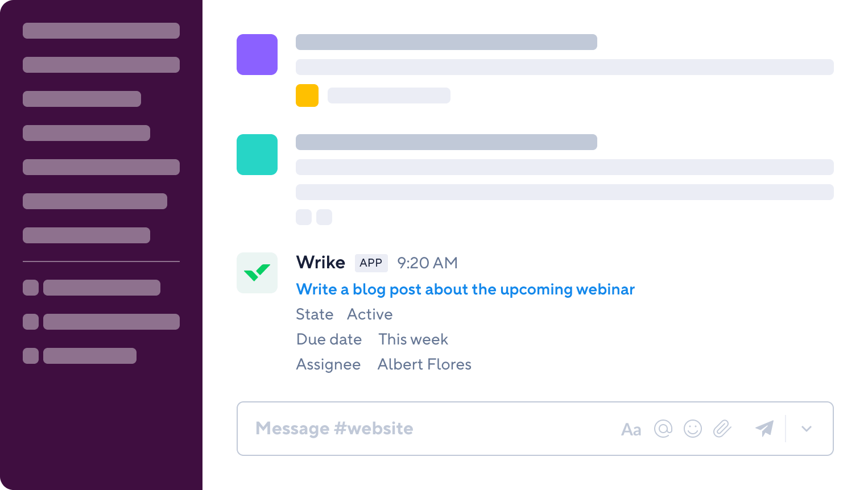Viewport: 868px width, 490px height.
Task: Expand the send options chevron
Action: pyautogui.click(x=807, y=429)
